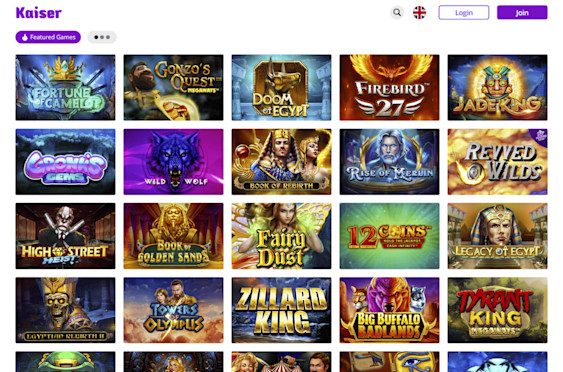Viewport: 563px width, 372px height.
Task: Select the Firebird 27 game tile
Action: 390,87
